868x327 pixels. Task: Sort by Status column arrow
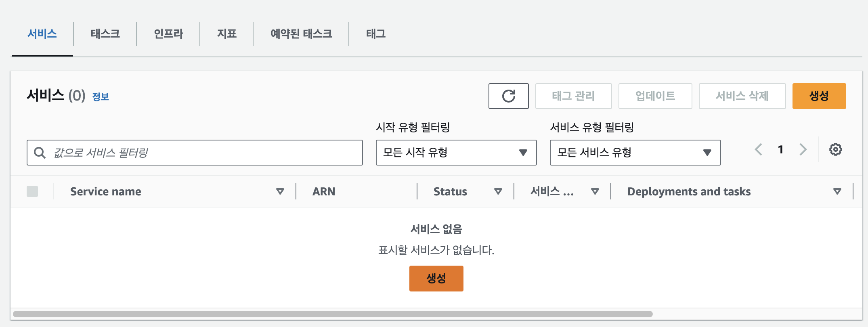click(x=498, y=191)
